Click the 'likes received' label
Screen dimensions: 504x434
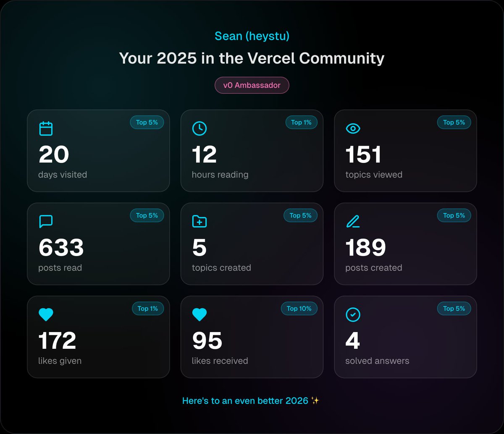point(220,361)
